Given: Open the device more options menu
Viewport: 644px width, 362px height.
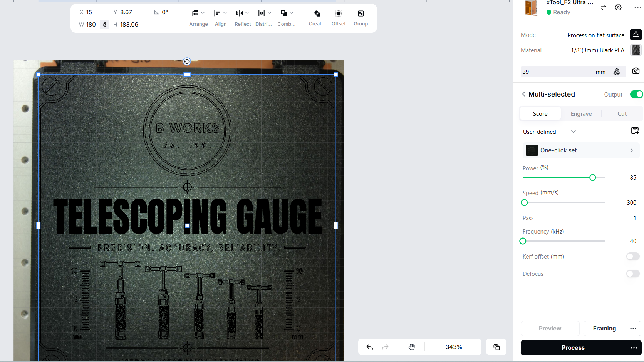Looking at the screenshot, I should pos(637,7).
